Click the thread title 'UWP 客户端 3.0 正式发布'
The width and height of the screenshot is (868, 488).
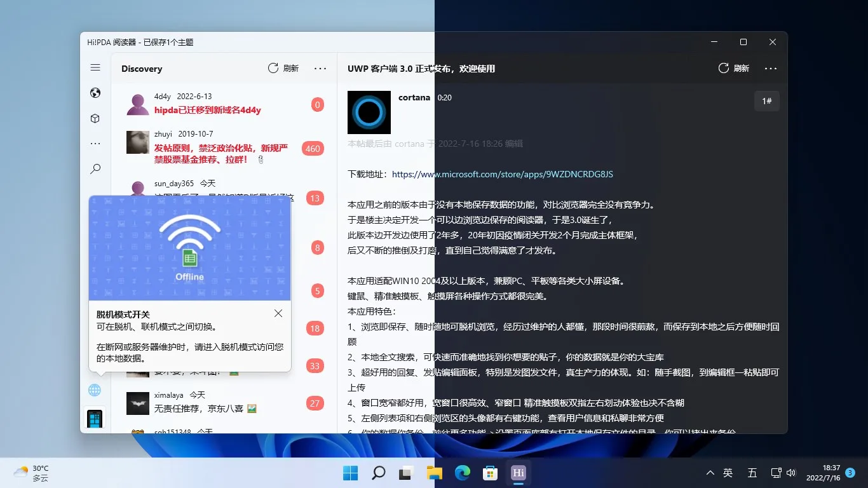tap(421, 69)
